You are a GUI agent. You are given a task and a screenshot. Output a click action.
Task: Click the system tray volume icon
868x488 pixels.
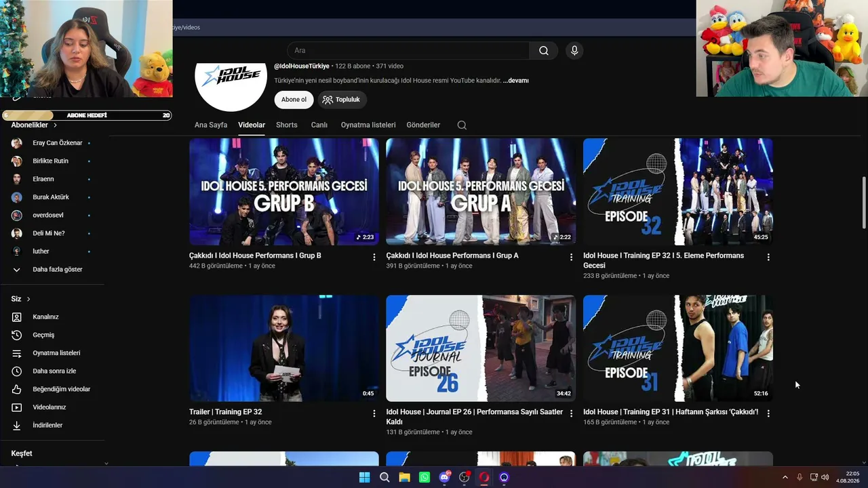click(825, 477)
